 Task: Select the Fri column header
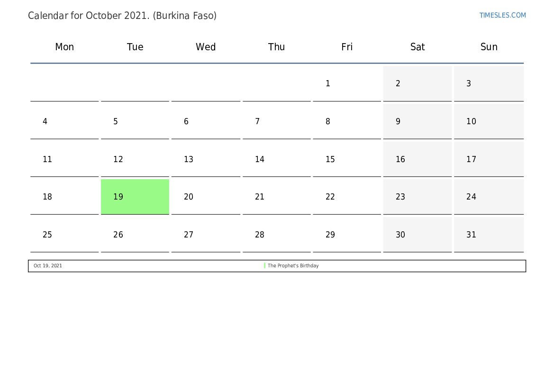(x=347, y=47)
